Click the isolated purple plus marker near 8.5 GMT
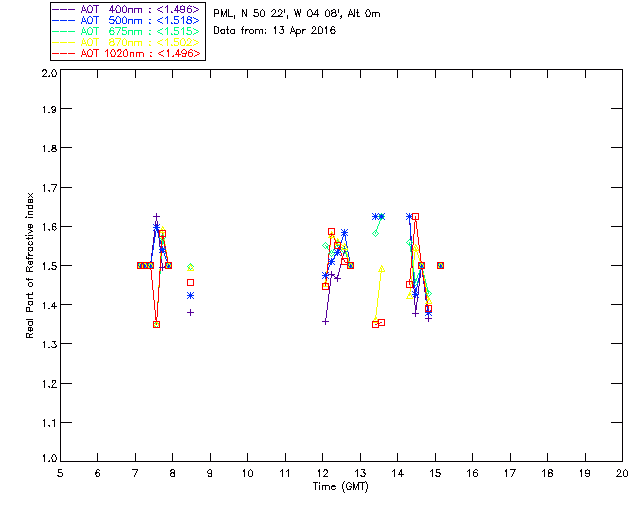The width and height of the screenshot is (640, 512). 190,313
